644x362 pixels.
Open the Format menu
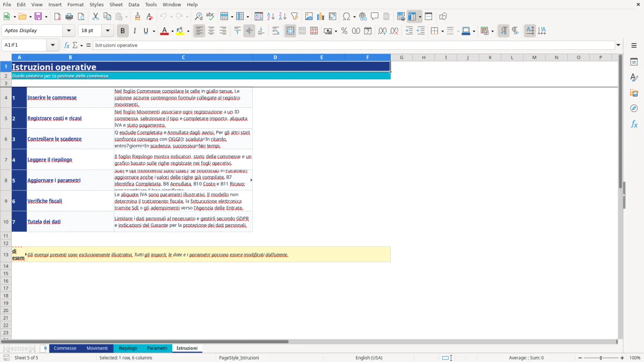click(76, 4)
